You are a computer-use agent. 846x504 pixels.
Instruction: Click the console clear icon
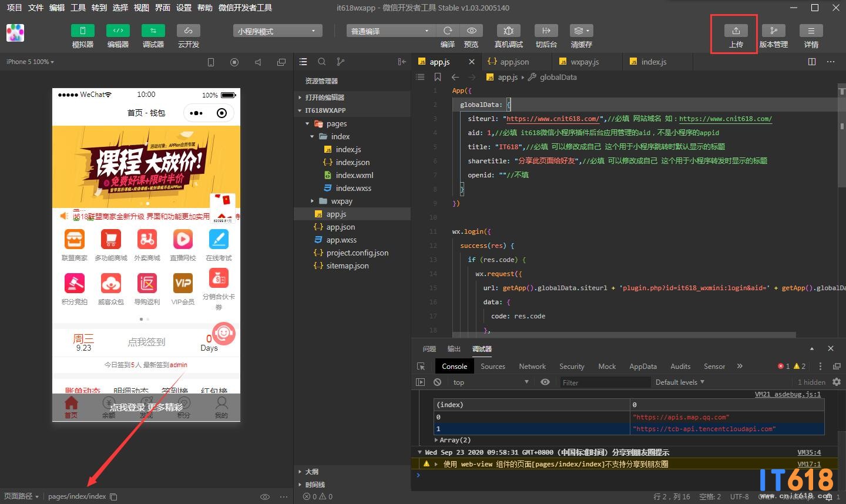437,382
